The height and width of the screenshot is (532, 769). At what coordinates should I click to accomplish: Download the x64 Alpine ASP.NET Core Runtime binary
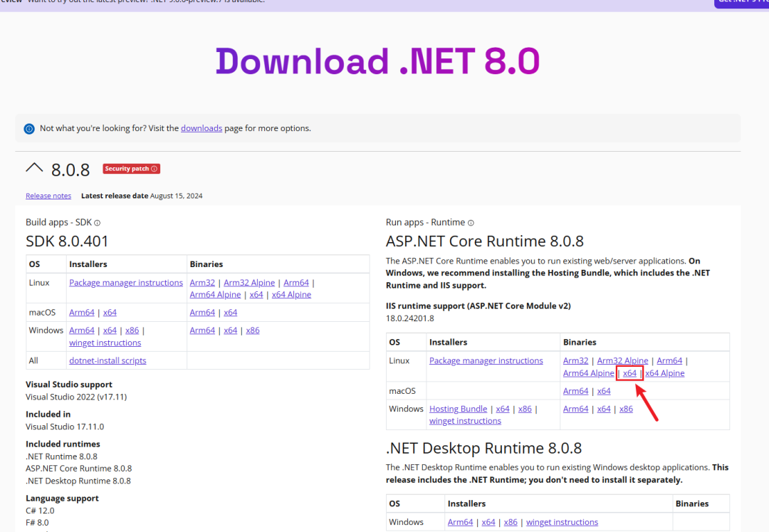[665, 372]
